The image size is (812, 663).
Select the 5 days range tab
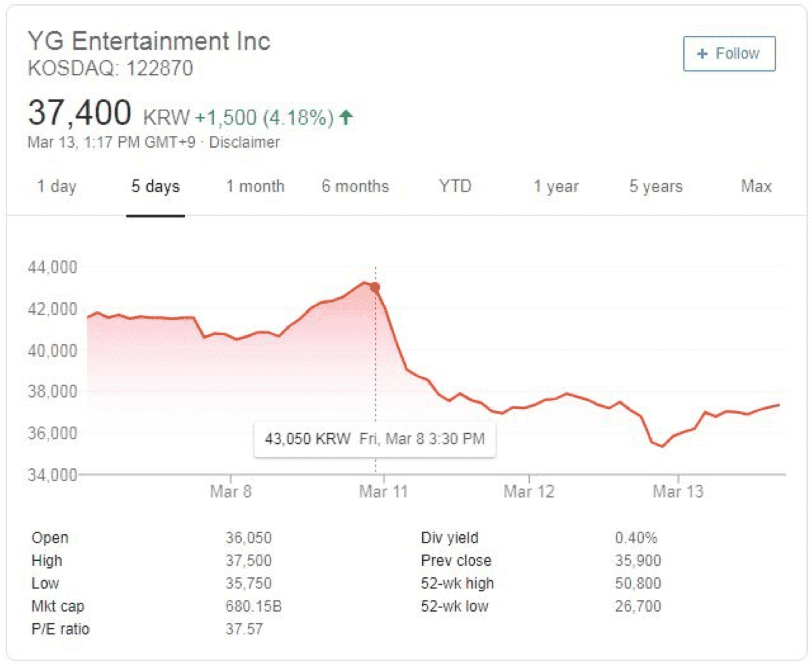155,186
